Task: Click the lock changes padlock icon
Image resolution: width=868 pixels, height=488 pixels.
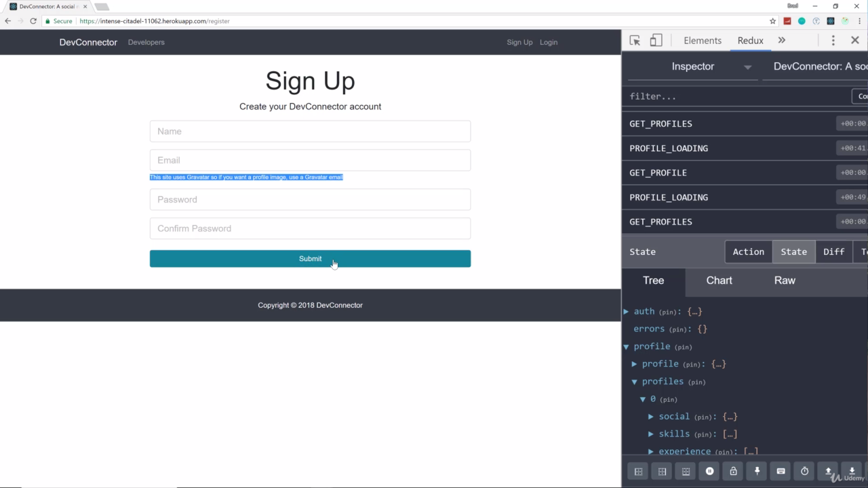Action: (733, 471)
